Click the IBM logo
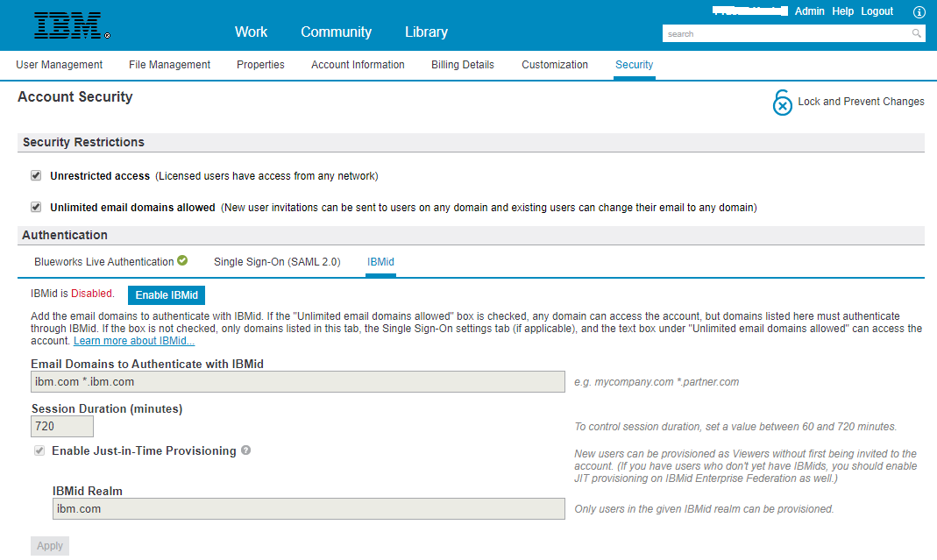Viewport: 937px width, 560px height. [72, 25]
